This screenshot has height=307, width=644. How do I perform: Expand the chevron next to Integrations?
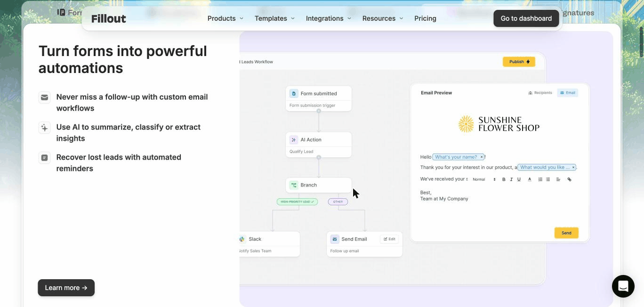349,18
